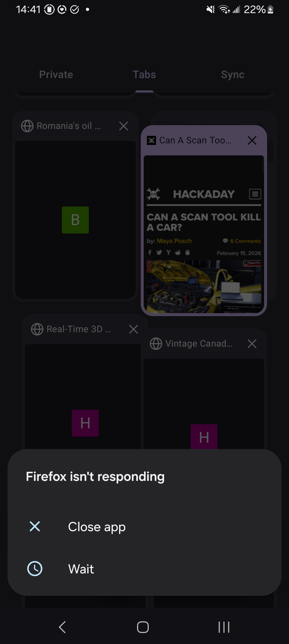Close the Real-Time 3D tab
This screenshot has height=644, width=289.
pos(134,329)
